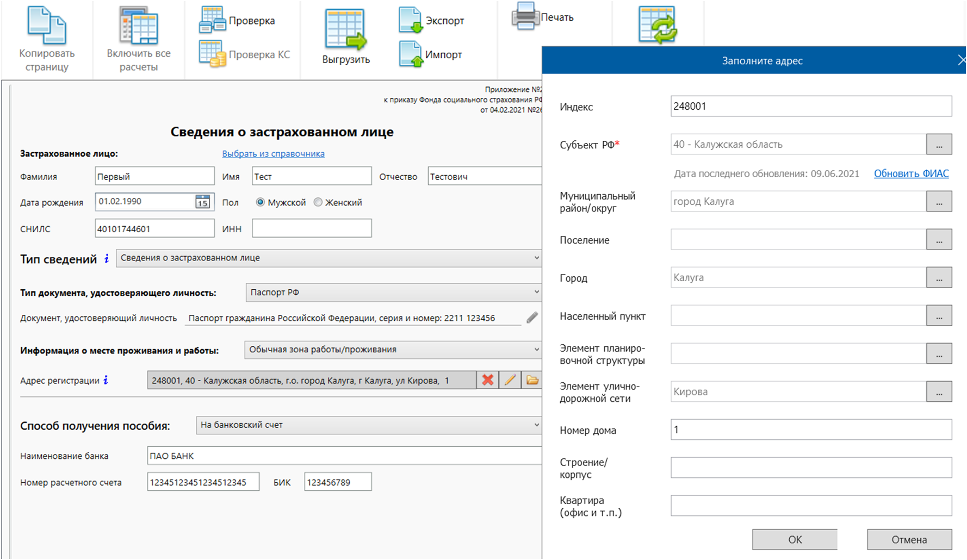Edit registration address with pencil icon
The image size is (967, 560).
pos(510,380)
